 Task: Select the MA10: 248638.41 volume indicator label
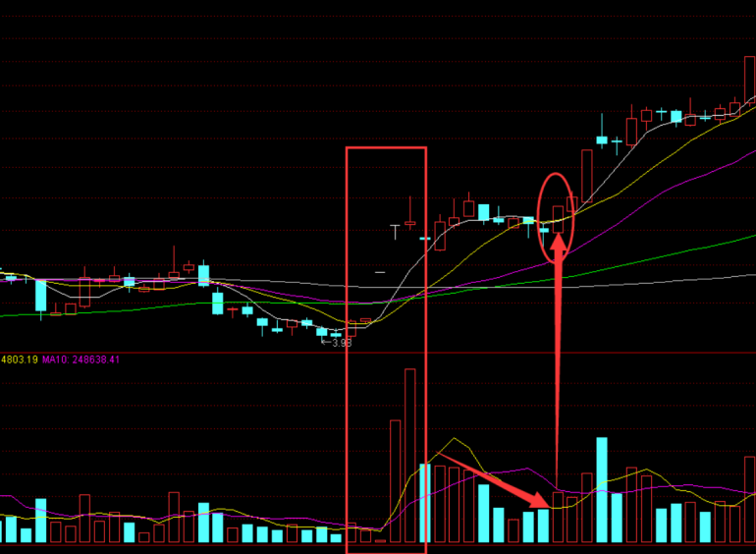(81, 360)
